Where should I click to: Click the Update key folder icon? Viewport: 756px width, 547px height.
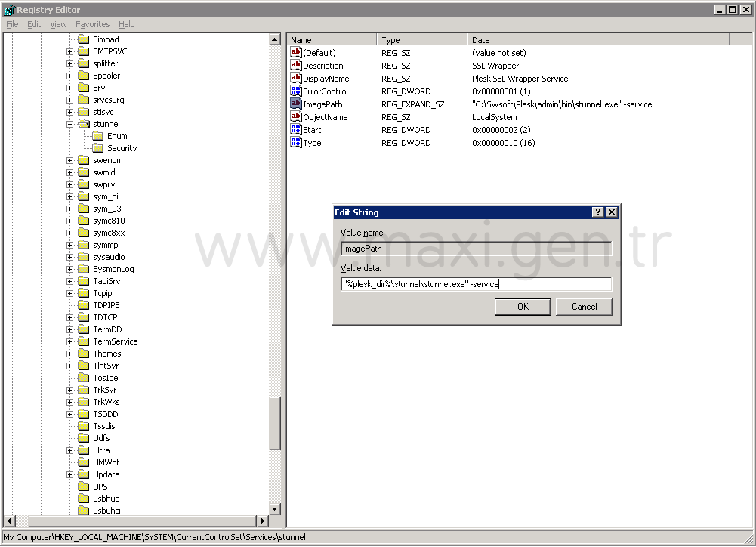[x=84, y=474]
